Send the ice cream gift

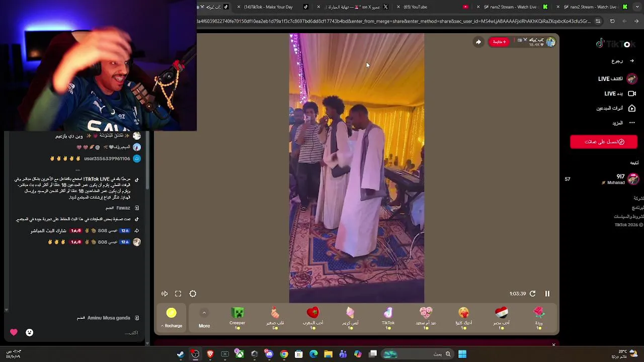[350, 319]
